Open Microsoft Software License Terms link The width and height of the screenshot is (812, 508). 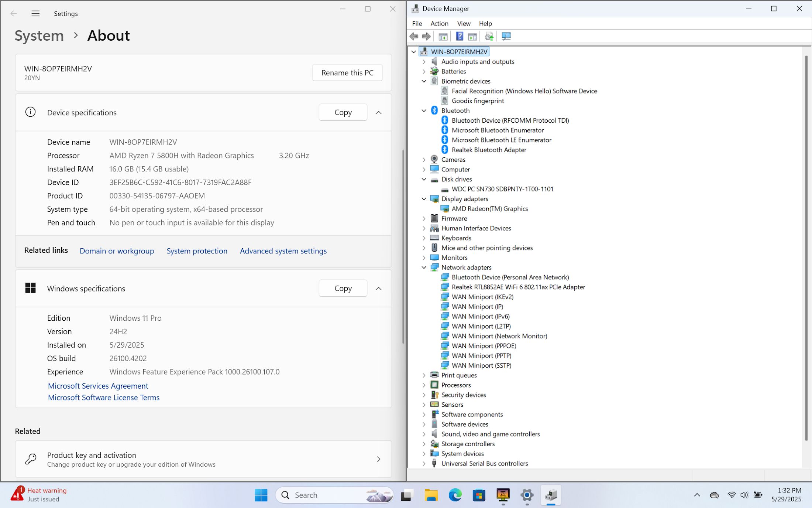coord(104,398)
